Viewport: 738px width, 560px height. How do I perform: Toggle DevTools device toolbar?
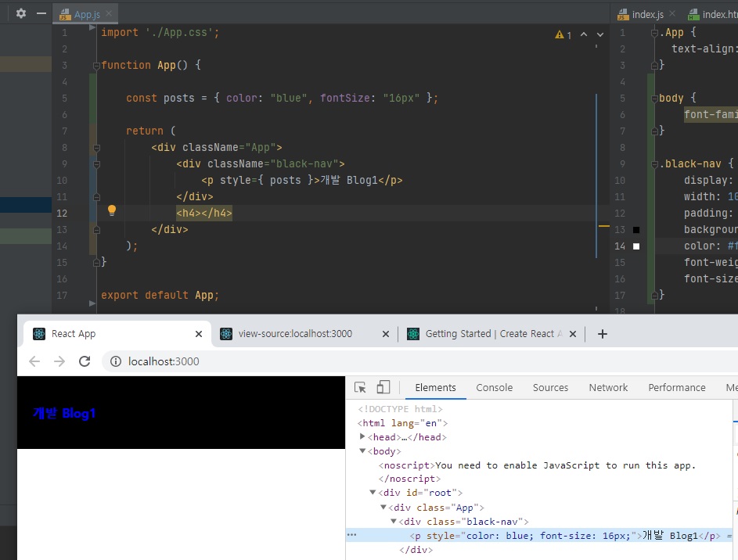pos(383,387)
